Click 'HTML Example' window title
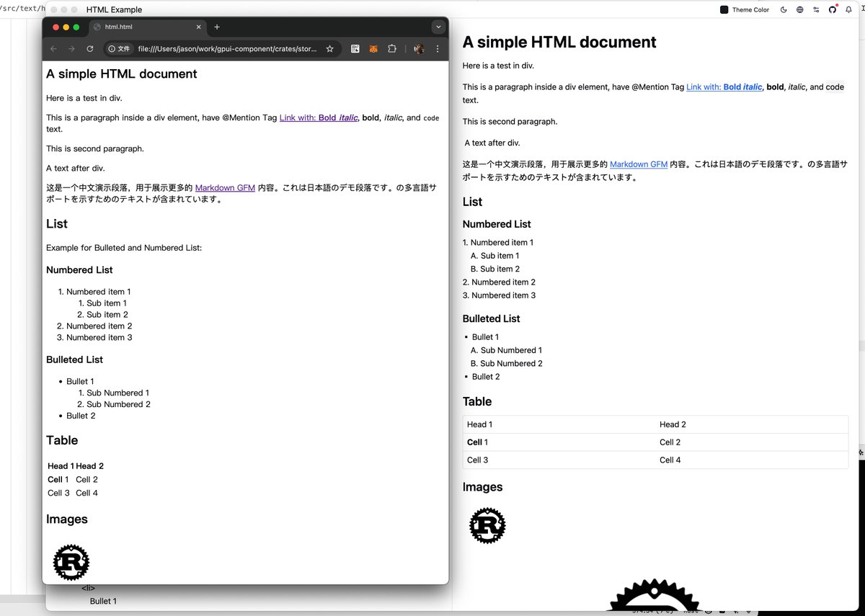Viewport: 865px width, 616px height. (x=114, y=10)
